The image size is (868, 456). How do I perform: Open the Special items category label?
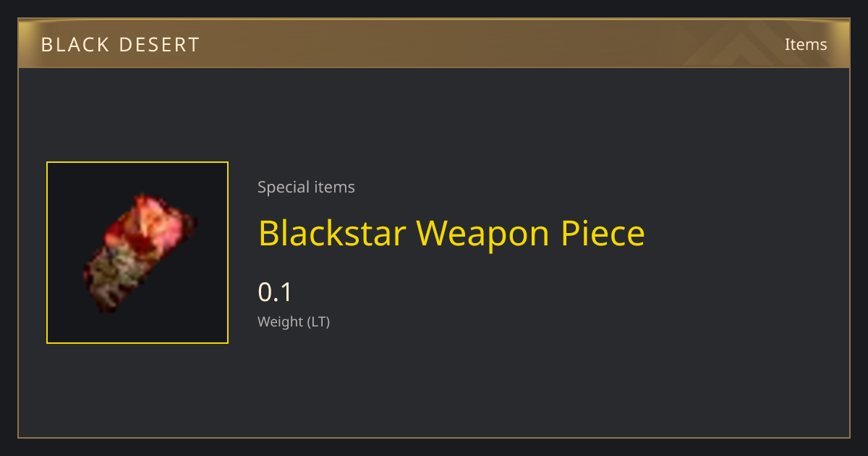(x=306, y=187)
